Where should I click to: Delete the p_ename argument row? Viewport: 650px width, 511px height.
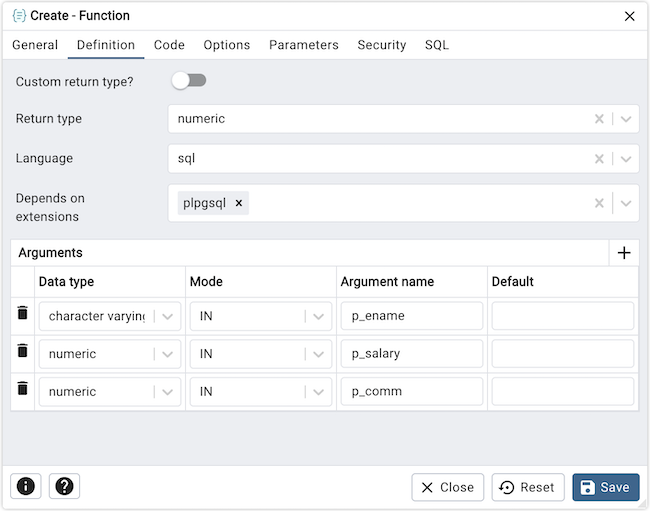coord(22,314)
